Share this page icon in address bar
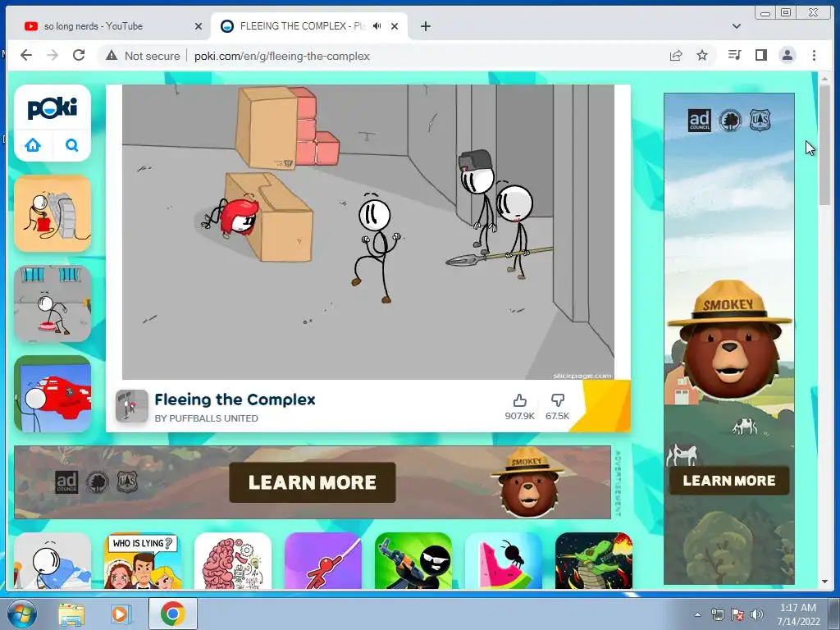The width and height of the screenshot is (840, 630). tap(676, 55)
